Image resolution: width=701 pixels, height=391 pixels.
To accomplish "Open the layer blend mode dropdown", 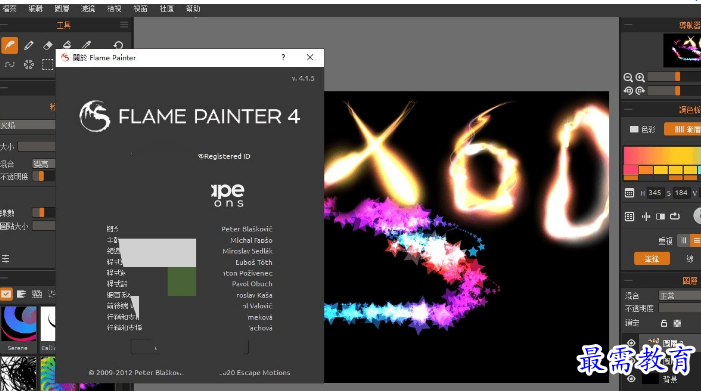I will (680, 296).
